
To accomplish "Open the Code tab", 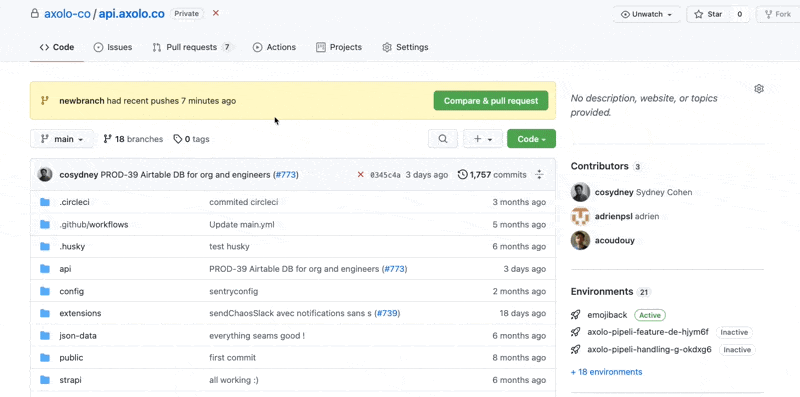I will tap(57, 47).
